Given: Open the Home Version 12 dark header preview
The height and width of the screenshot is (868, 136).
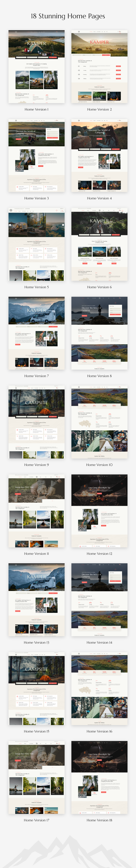Looking at the screenshot, I should click(x=99, y=511).
